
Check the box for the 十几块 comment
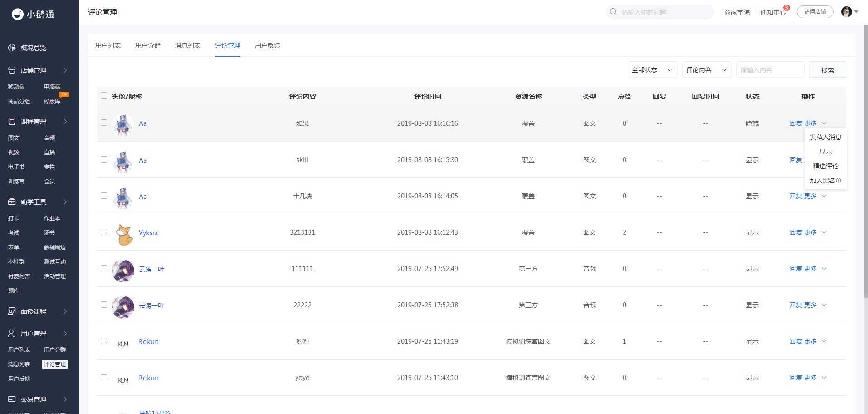click(x=104, y=196)
